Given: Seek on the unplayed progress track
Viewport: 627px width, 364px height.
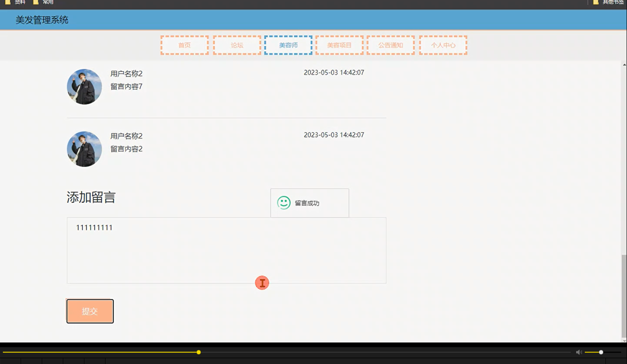Looking at the screenshot, I should point(386,352).
